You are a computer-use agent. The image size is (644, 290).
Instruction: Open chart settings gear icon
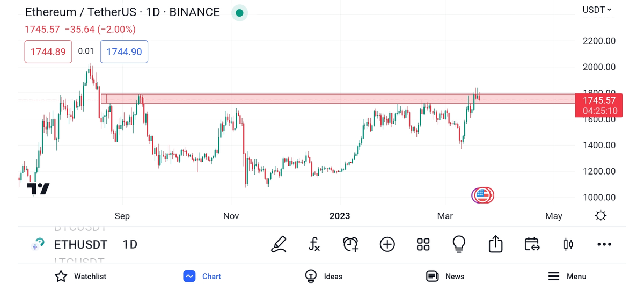click(601, 216)
